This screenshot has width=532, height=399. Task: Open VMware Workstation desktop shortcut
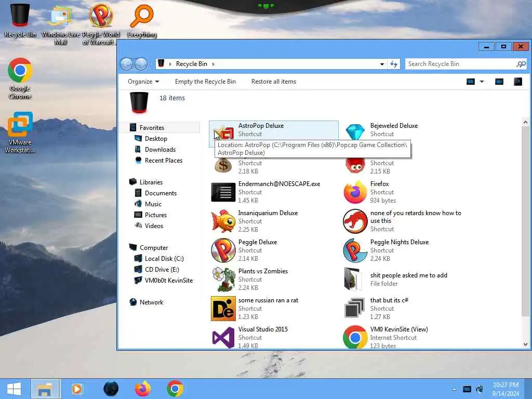(20, 132)
